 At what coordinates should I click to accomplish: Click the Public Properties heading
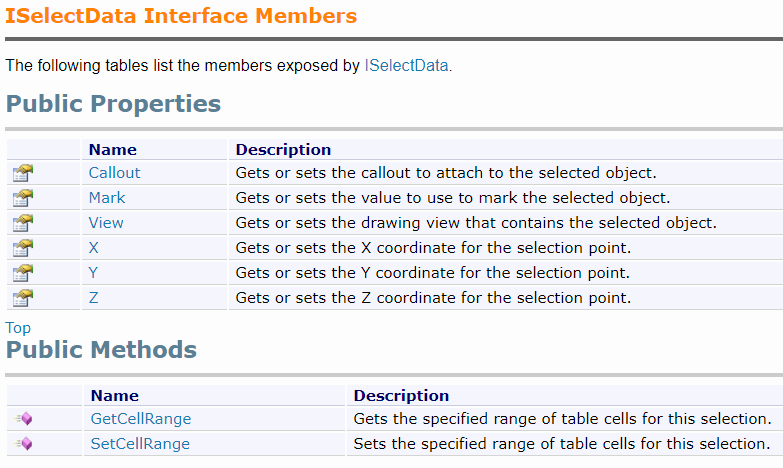point(113,104)
